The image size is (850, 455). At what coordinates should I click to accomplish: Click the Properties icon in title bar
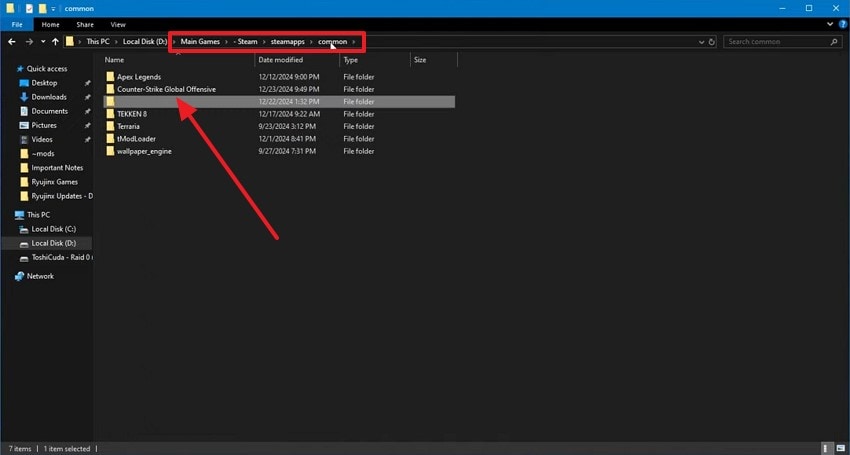(29, 8)
